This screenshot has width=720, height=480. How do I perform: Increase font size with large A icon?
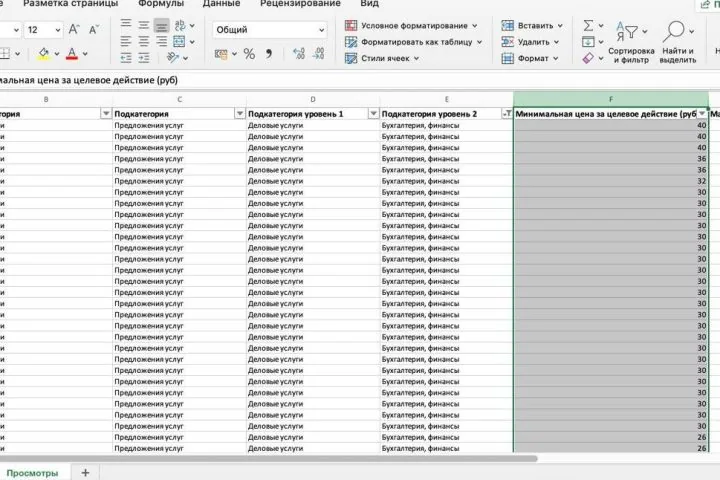point(74,30)
